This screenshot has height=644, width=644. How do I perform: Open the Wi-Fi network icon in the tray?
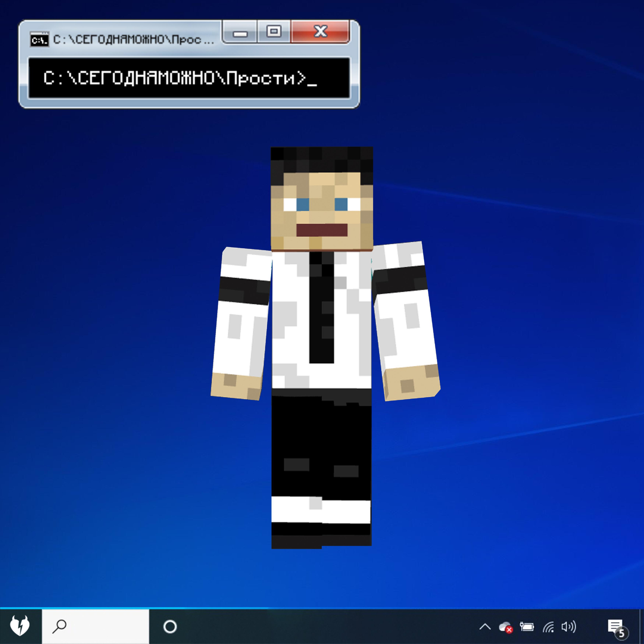tap(548, 627)
